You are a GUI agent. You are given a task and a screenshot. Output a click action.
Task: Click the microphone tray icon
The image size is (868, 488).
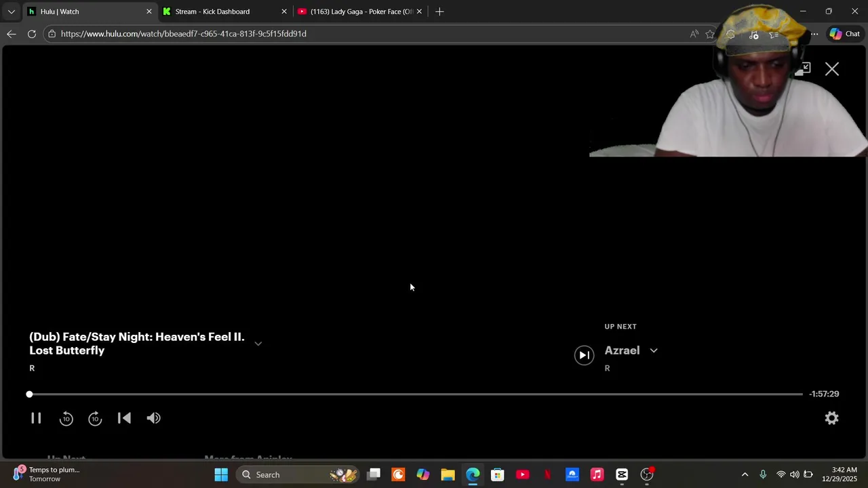pyautogui.click(x=763, y=474)
